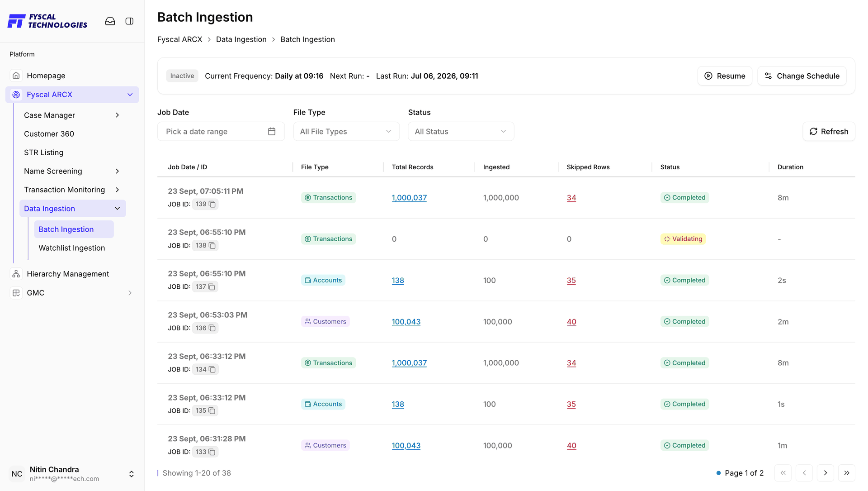Open the All File Types dropdown
Screen dimensions: 868x491
click(346, 131)
